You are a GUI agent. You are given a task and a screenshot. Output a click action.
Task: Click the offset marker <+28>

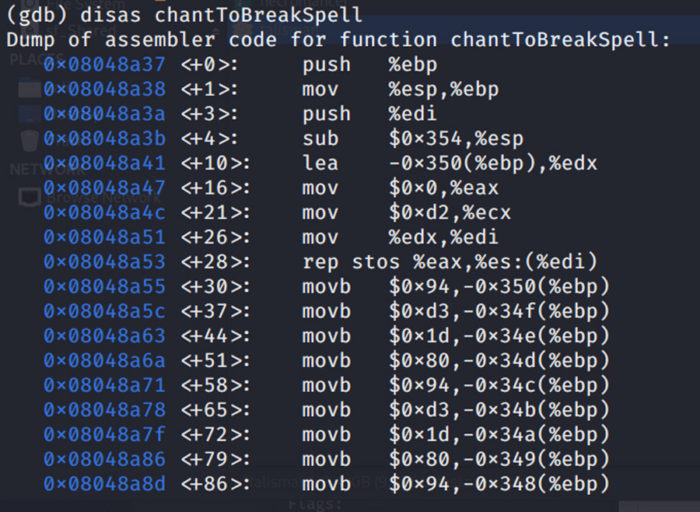pyautogui.click(x=216, y=262)
